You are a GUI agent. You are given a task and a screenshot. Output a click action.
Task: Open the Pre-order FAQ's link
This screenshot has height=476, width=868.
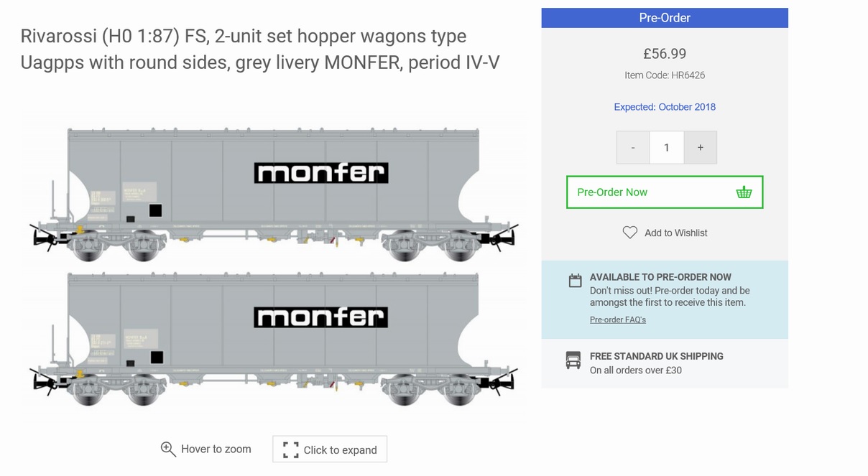pyautogui.click(x=617, y=319)
